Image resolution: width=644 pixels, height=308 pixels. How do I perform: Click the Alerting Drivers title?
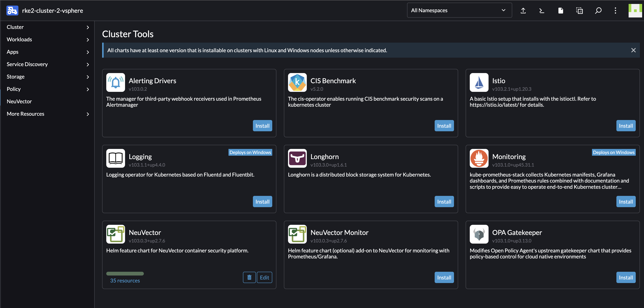[x=152, y=81]
